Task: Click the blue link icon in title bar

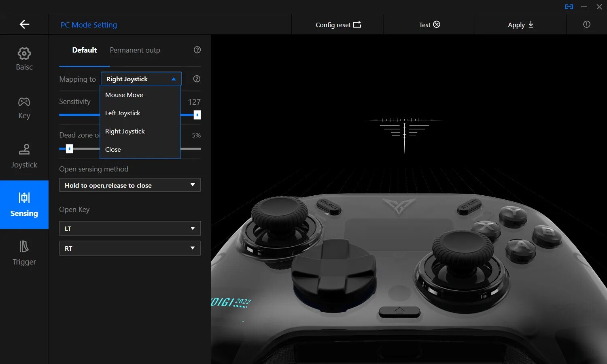Action: (569, 7)
